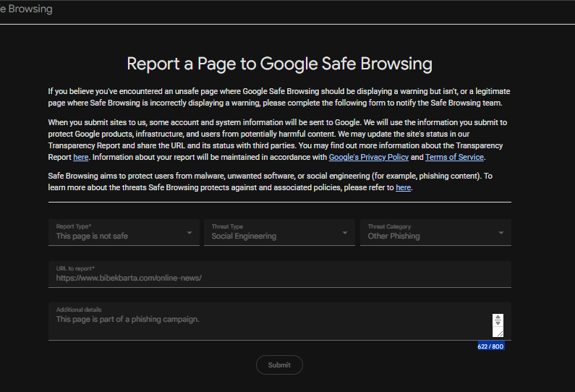Screen dimensions: 575x392
Task: Click the Browsing header title
Action: [26, 9]
